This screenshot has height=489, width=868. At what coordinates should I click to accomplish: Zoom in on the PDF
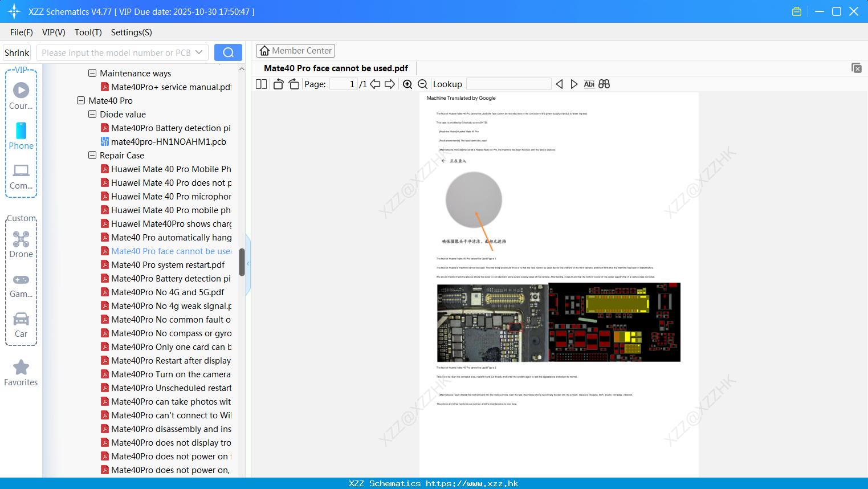pos(407,84)
